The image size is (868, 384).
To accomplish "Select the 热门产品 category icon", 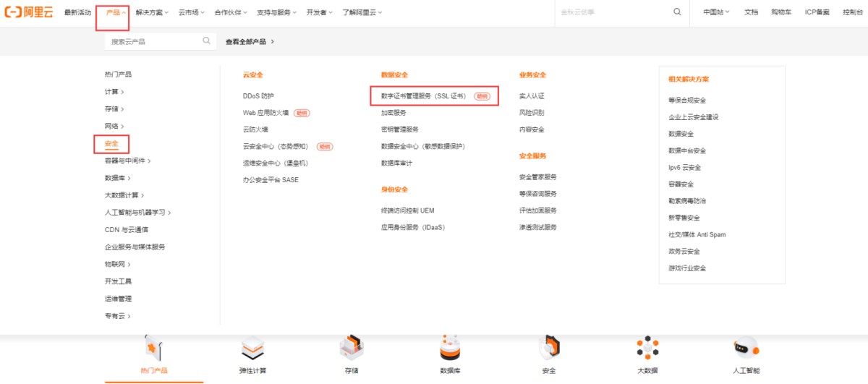I will (154, 349).
